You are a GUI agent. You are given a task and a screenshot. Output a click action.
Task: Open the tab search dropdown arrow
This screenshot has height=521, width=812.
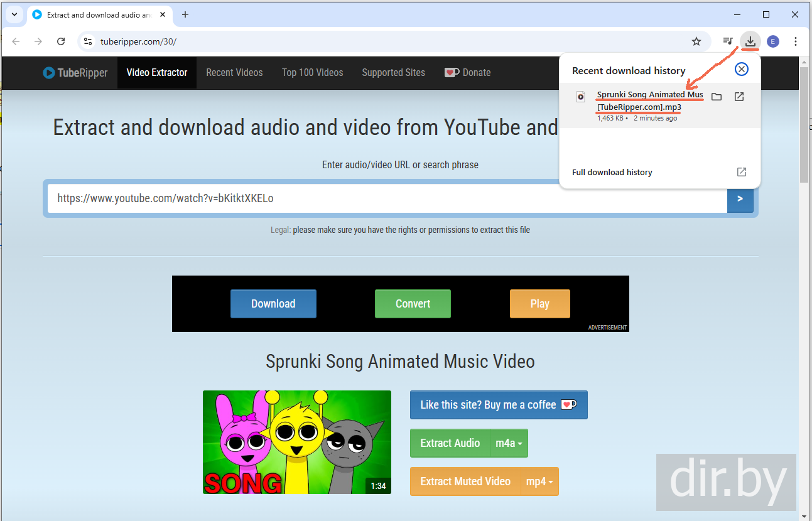pyautogui.click(x=14, y=14)
